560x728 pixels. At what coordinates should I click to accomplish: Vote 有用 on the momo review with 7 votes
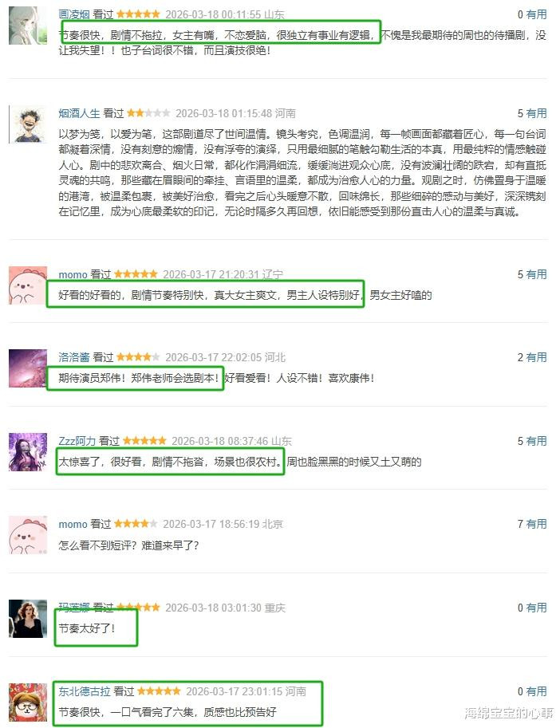tap(536, 524)
